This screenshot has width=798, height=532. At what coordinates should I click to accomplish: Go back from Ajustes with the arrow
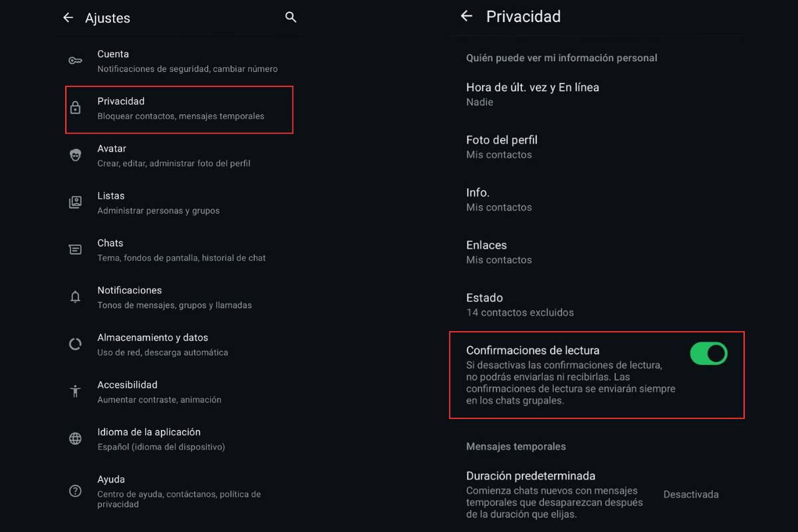(x=68, y=18)
